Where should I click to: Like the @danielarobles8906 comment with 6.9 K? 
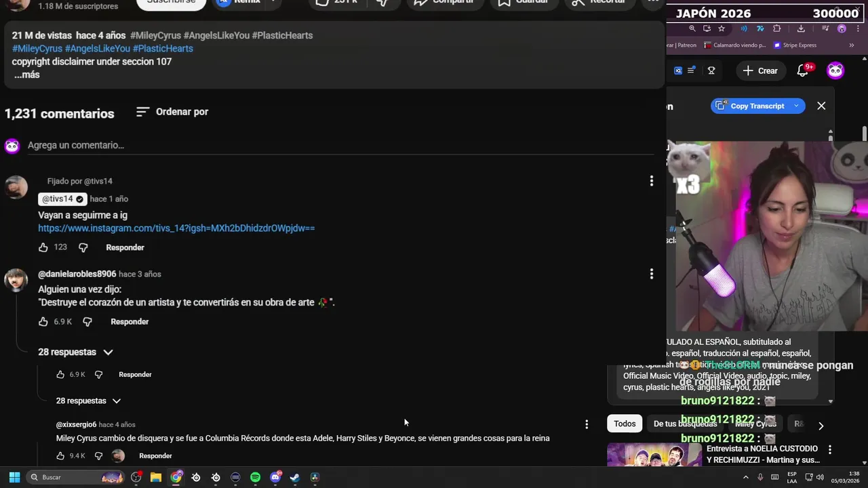(43, 321)
